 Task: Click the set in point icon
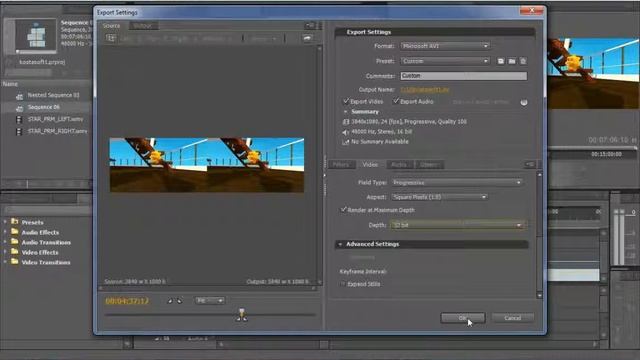pos(170,301)
